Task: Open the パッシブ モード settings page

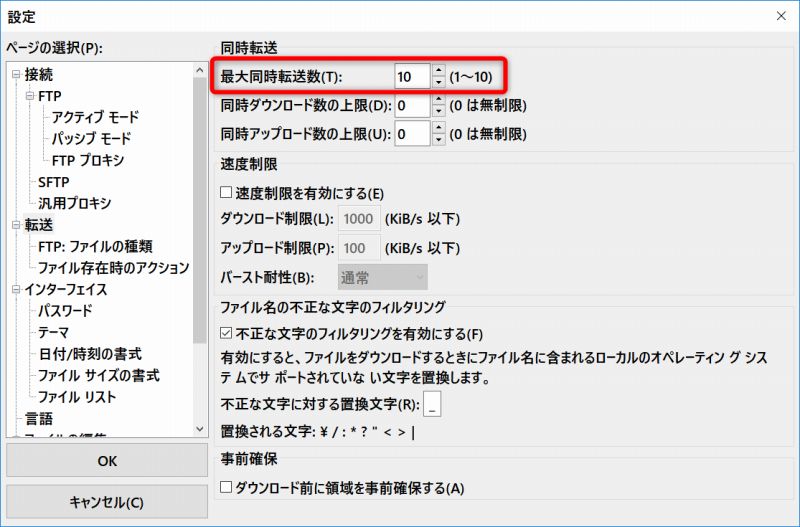Action: tap(91, 139)
